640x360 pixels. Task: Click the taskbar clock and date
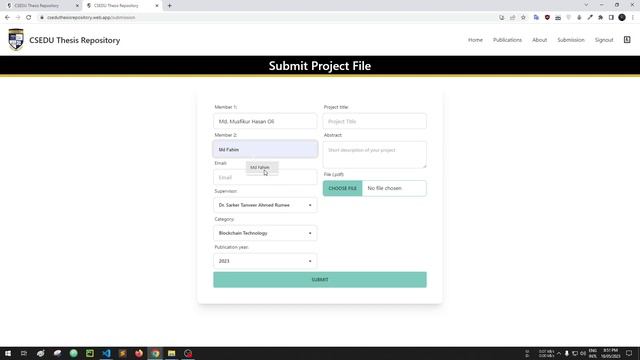(x=610, y=353)
